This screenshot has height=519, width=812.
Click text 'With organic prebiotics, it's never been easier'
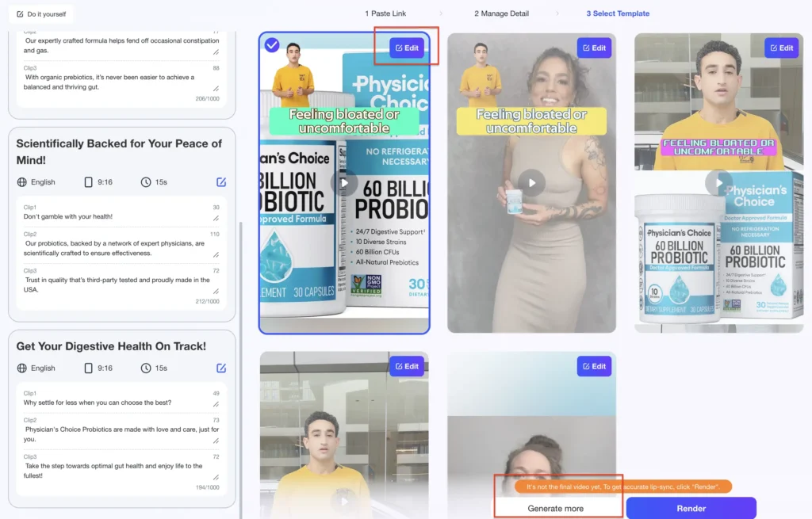click(109, 82)
